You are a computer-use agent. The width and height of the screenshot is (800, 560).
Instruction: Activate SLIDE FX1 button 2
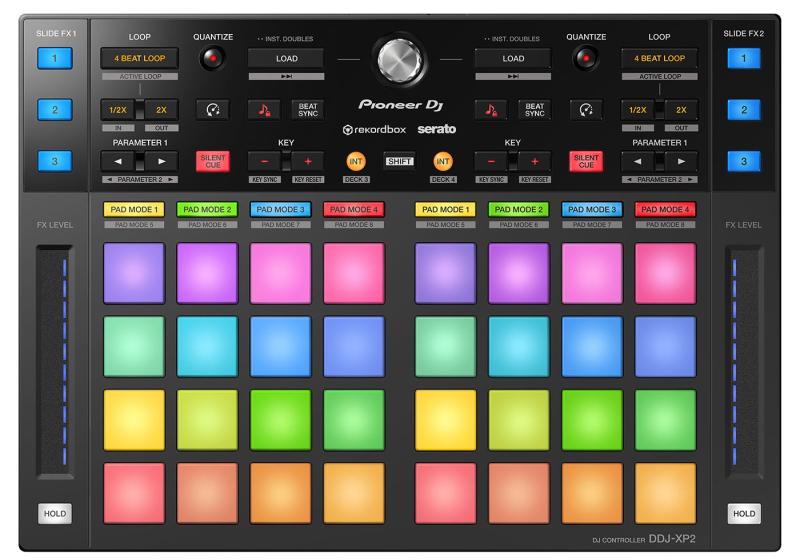pos(55,110)
